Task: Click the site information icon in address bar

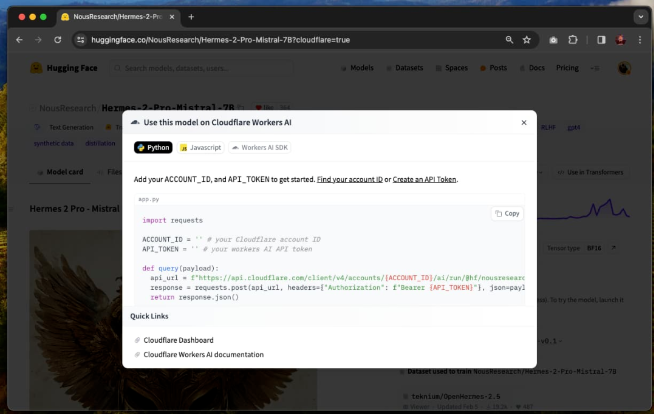Action: [82, 40]
